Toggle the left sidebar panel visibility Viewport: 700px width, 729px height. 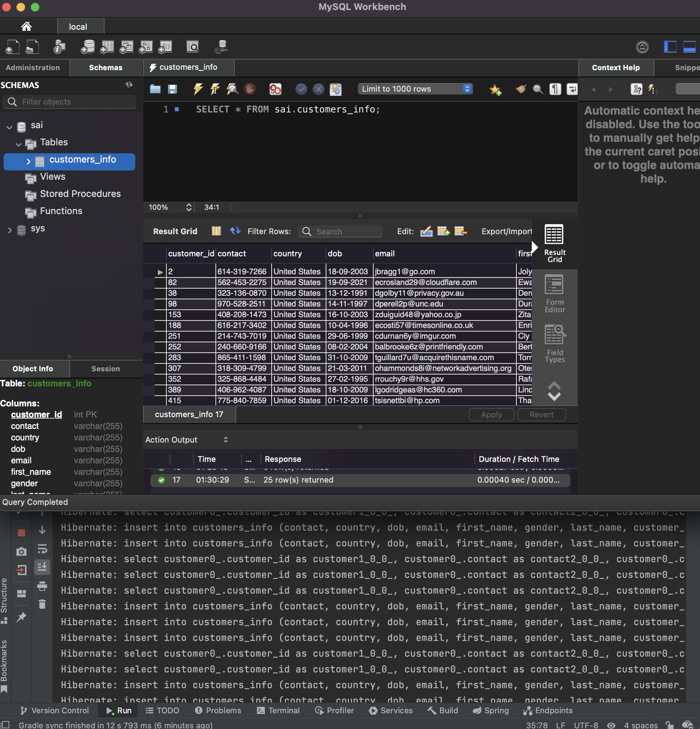[x=670, y=47]
